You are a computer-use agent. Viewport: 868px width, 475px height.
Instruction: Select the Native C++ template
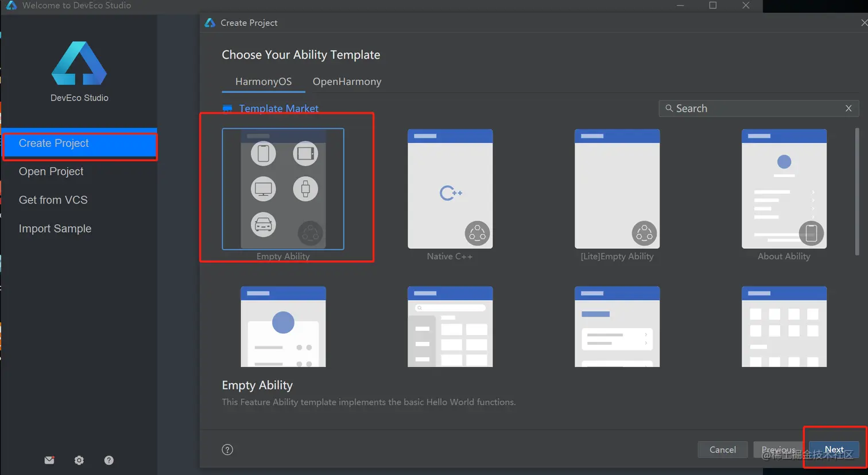(x=450, y=189)
